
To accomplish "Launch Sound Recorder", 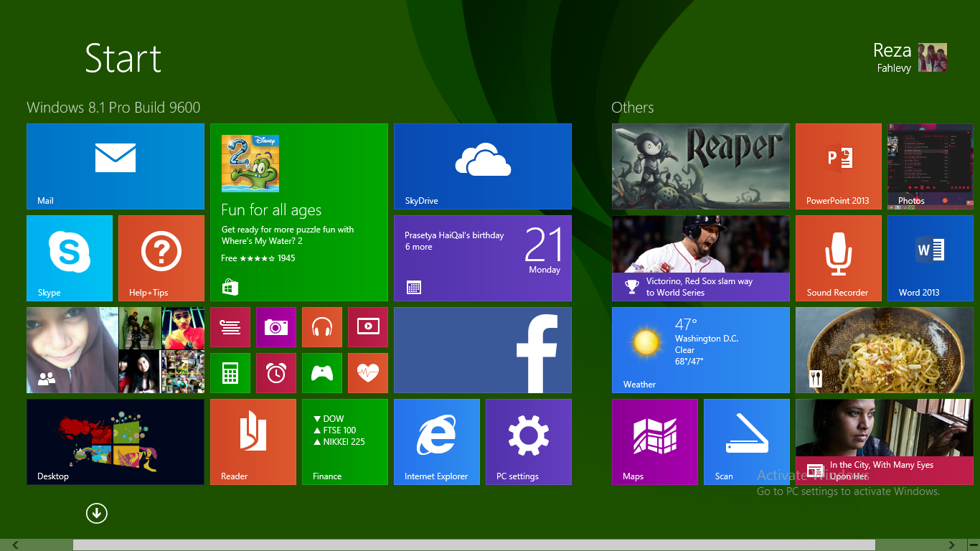I will pos(838,258).
